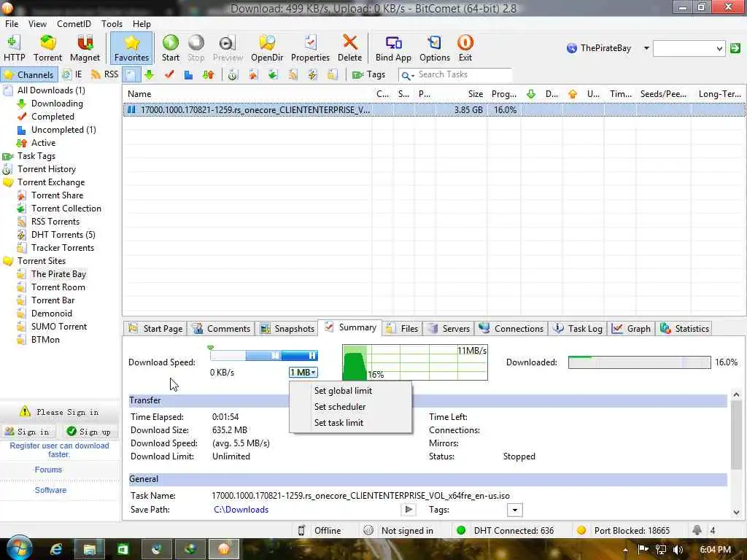Click the green downloading filter arrow icon

tap(150, 75)
